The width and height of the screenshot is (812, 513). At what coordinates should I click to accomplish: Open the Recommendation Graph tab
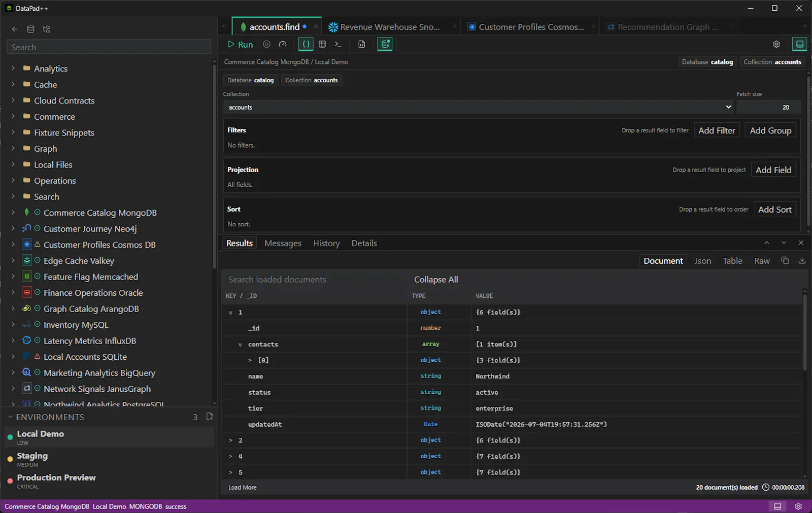click(x=668, y=27)
